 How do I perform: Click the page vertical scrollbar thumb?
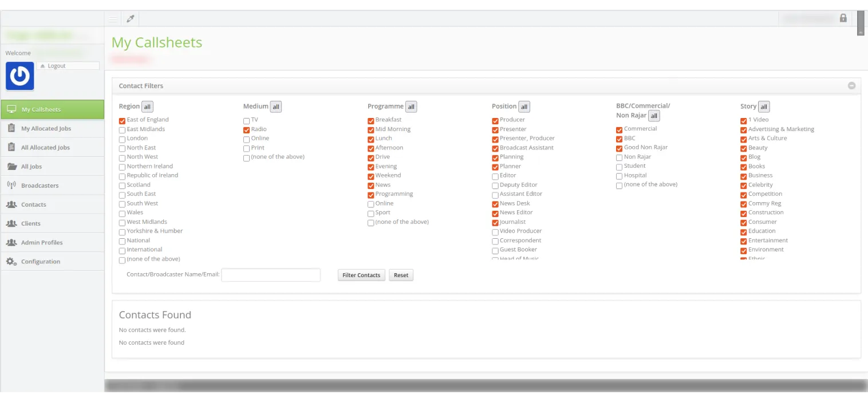(860, 23)
